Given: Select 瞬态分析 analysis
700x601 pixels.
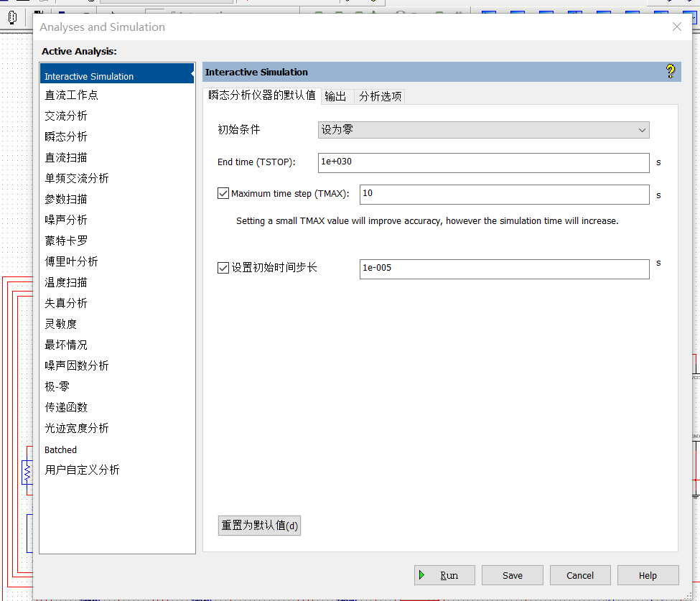Looking at the screenshot, I should 66,136.
